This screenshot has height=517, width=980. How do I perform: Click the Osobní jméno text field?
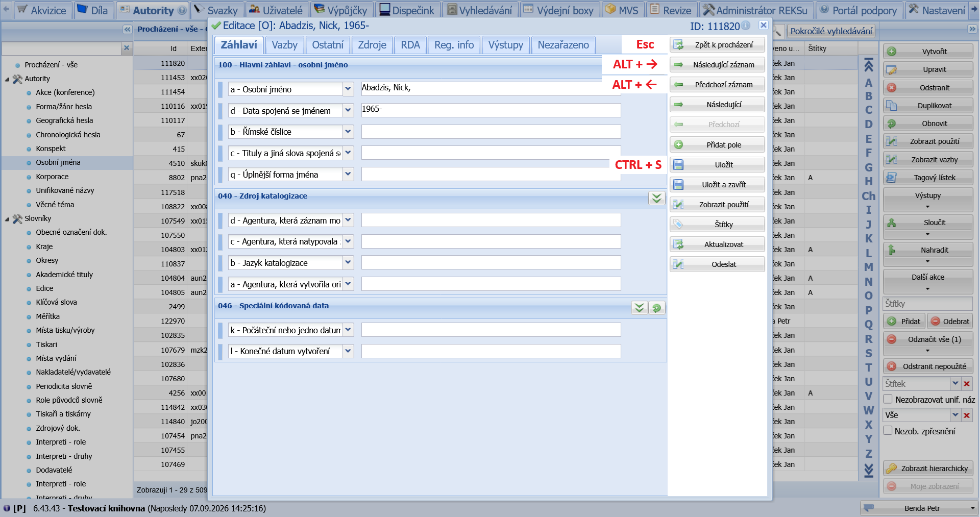click(x=491, y=89)
